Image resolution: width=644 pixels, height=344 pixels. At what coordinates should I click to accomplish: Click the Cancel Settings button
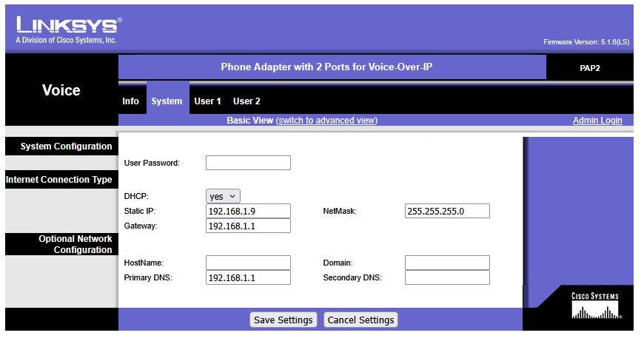[x=360, y=320]
